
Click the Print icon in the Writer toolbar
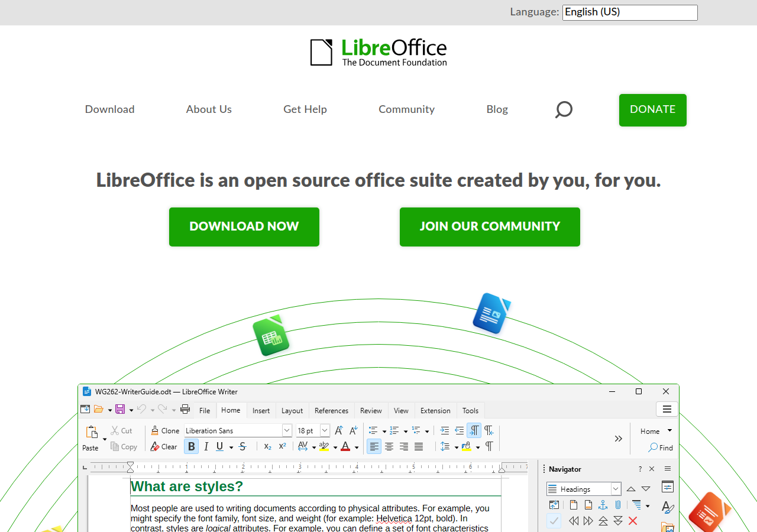(185, 409)
